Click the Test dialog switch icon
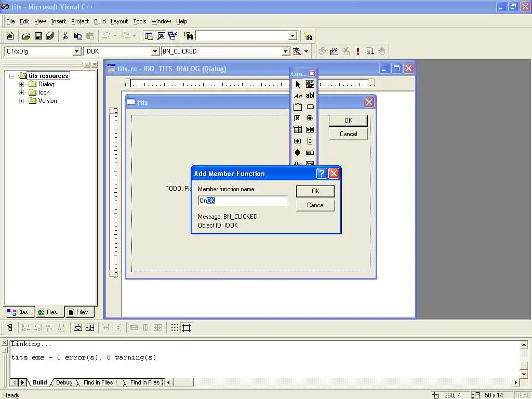The height and width of the screenshot is (399, 532). click(9, 327)
